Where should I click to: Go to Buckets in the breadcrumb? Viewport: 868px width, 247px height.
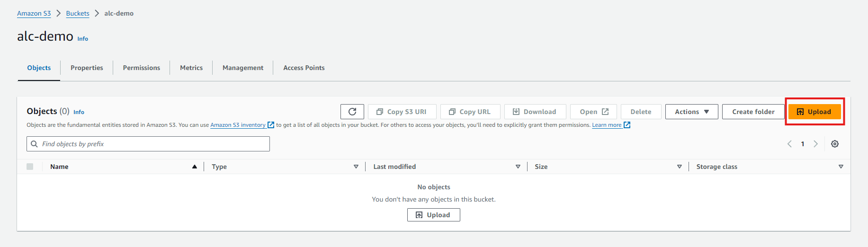click(78, 13)
